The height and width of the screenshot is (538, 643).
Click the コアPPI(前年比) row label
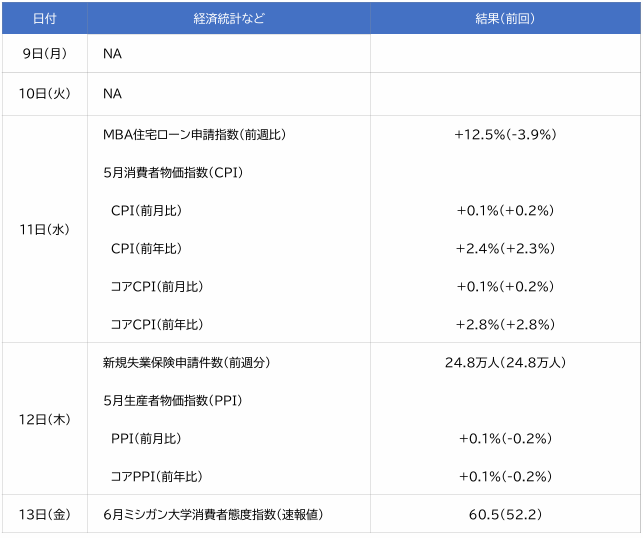pos(156,476)
